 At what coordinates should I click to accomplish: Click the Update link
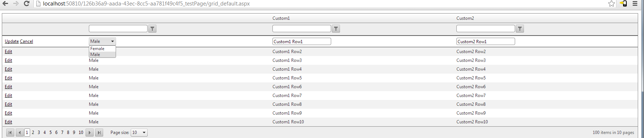point(12,41)
